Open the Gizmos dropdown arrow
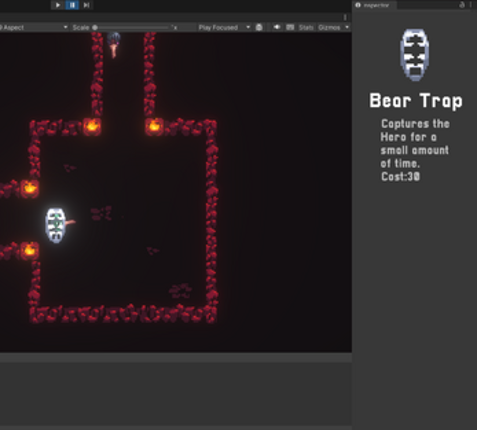477x430 pixels. pyautogui.click(x=347, y=27)
